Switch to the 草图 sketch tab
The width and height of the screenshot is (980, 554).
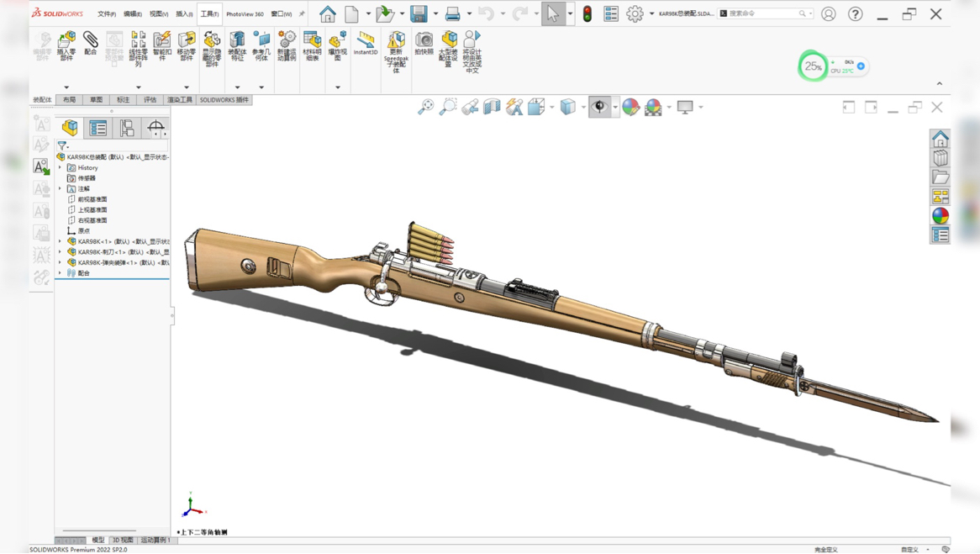(x=97, y=99)
